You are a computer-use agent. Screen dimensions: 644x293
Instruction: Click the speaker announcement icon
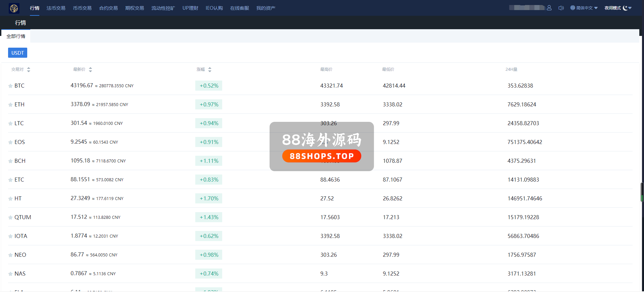point(561,8)
